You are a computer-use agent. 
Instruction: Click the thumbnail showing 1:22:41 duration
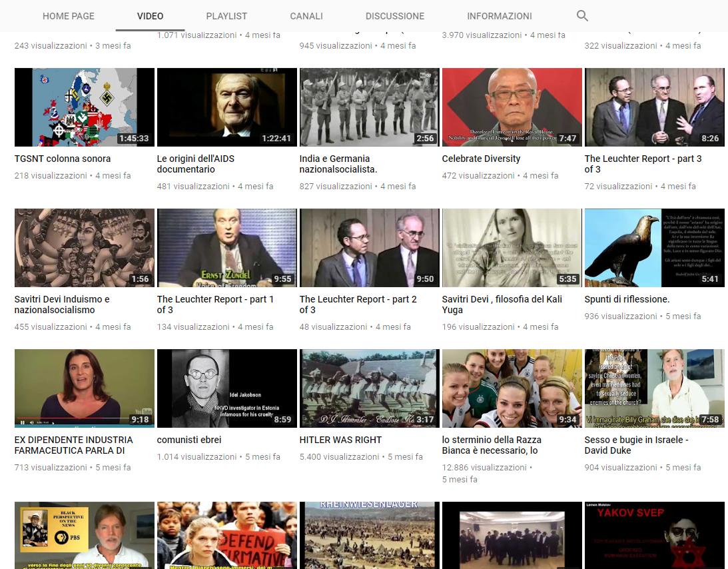226,107
